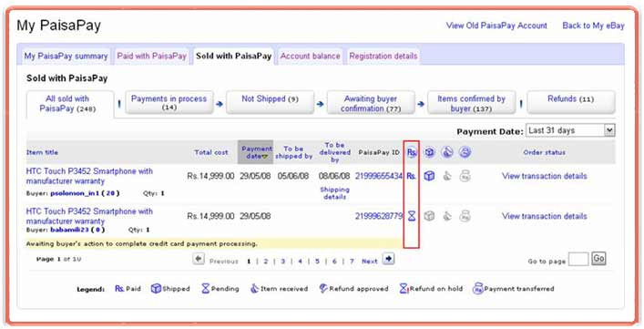Switch to Account balance tab
Image resolution: width=644 pixels, height=329 pixels.
[x=310, y=57]
